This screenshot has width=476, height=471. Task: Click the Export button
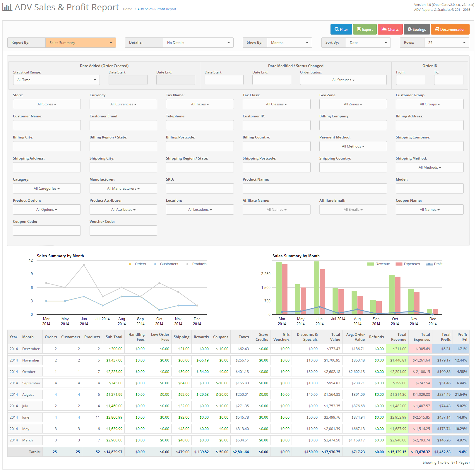[365, 29]
